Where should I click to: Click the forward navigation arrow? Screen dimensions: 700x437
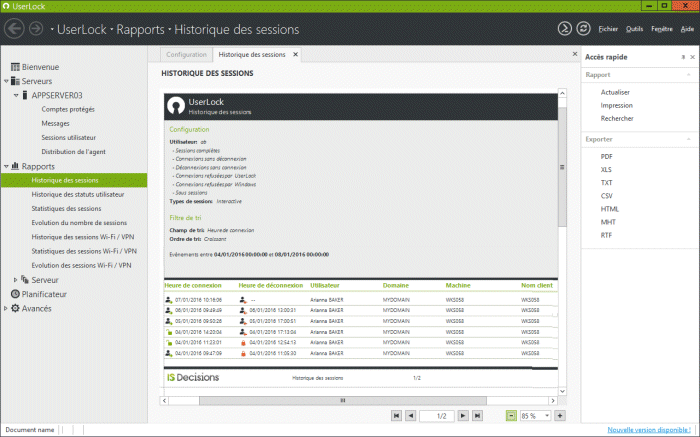(36, 29)
